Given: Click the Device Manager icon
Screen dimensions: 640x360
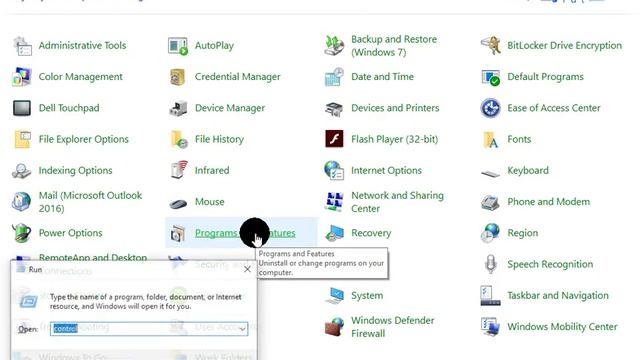Looking at the screenshot, I should click(178, 108).
